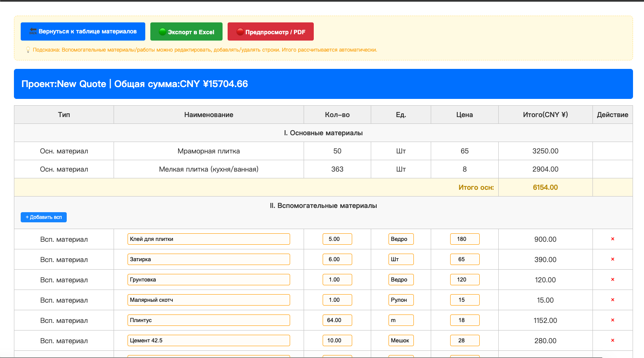Click price field of Клей для плитки
Screen dimensions: 644x358
465,239
